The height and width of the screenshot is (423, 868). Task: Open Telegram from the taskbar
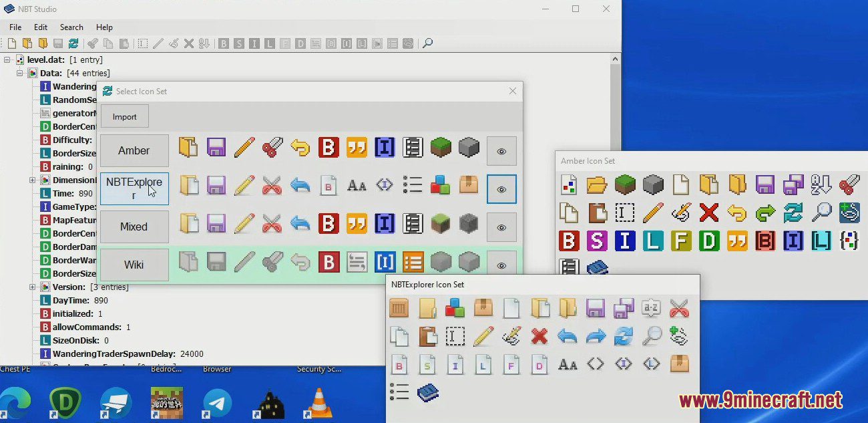[x=217, y=404]
